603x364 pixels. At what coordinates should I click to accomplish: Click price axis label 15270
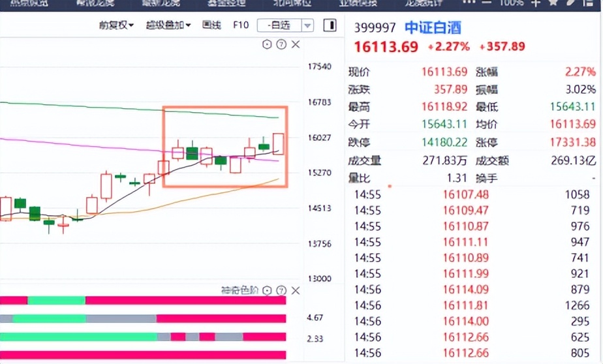[x=320, y=173]
